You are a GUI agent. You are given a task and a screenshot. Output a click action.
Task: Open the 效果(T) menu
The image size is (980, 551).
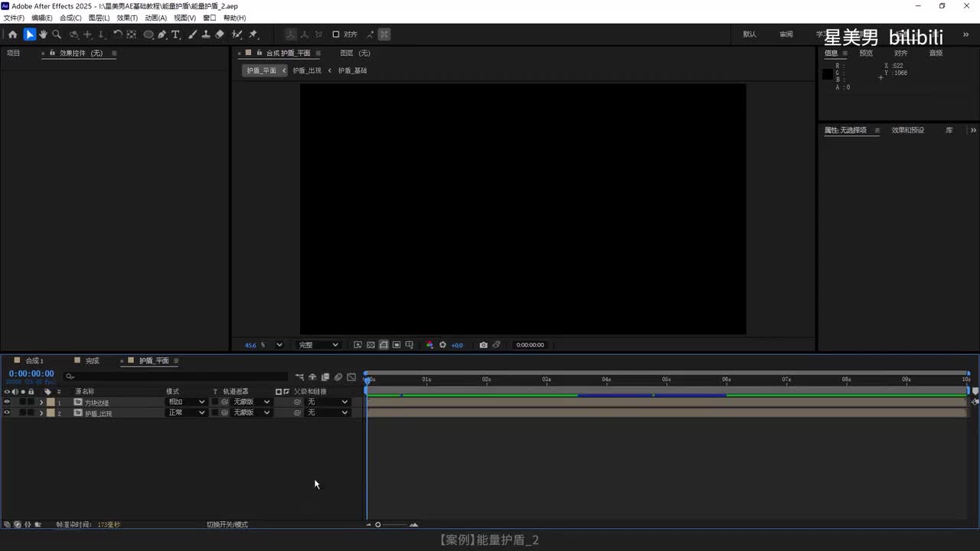point(127,18)
